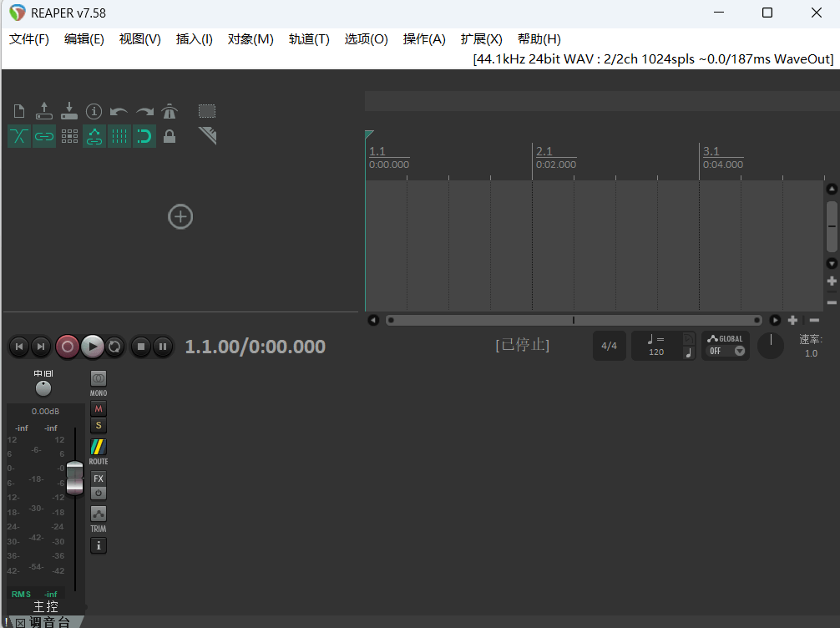The image size is (840, 628).
Task: Click the Undo arrow icon
Action: (x=119, y=110)
